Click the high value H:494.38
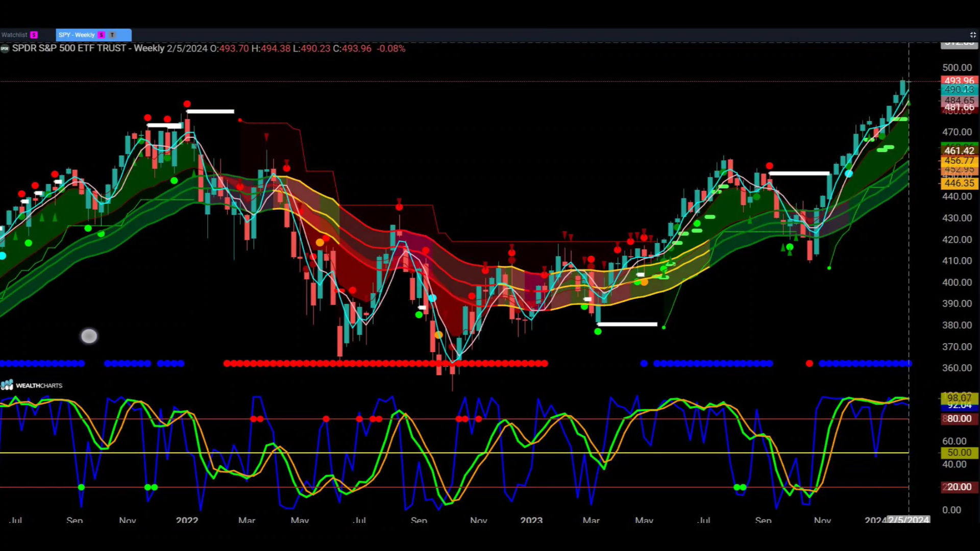 pyautogui.click(x=271, y=48)
